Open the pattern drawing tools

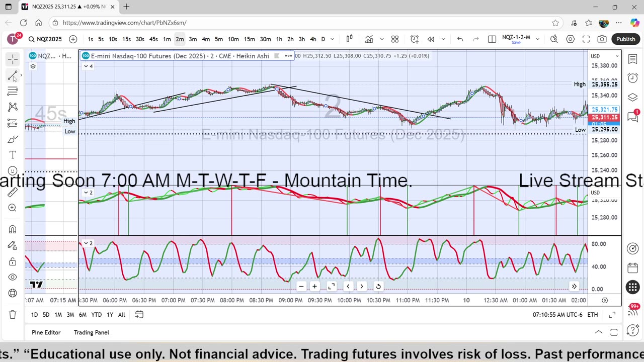[x=13, y=107]
